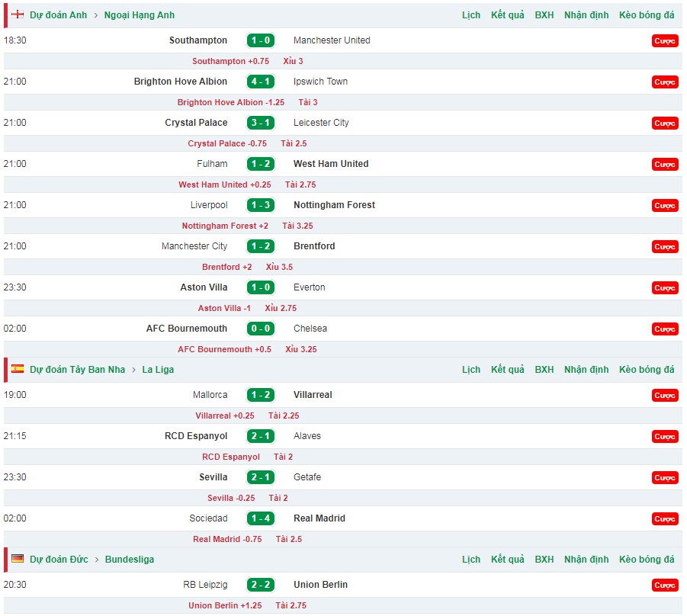
Task: Open Kết quả in La Liga header
Action: (x=507, y=369)
